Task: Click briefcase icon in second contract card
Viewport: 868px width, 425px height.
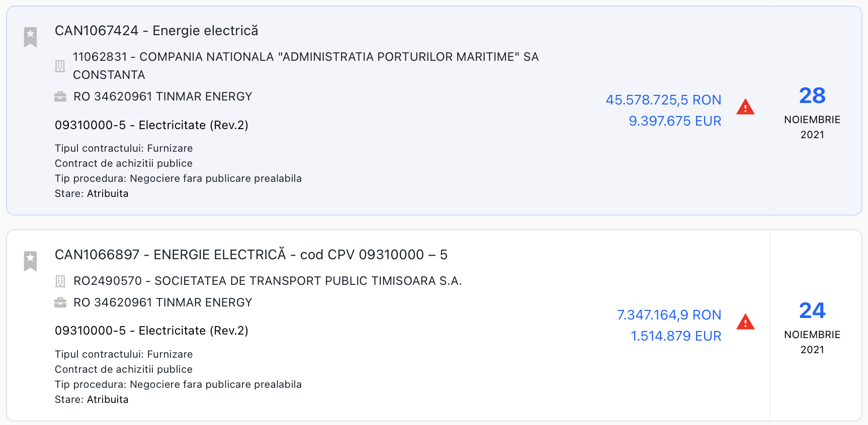Action: 60,302
